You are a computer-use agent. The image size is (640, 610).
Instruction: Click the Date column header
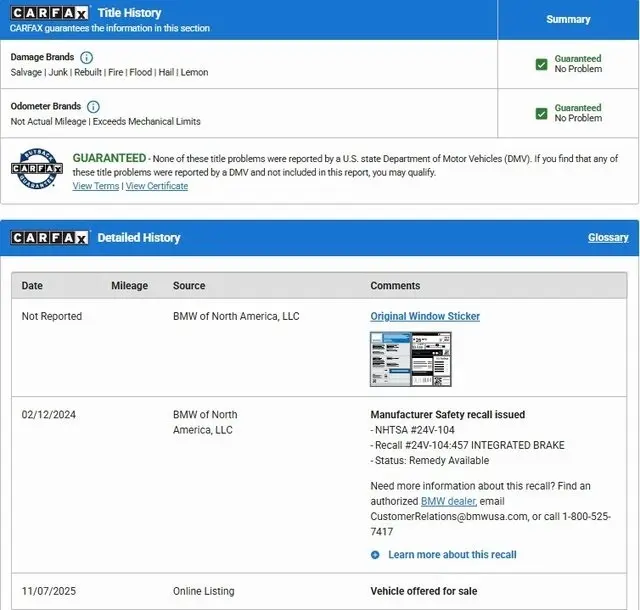[33, 286]
